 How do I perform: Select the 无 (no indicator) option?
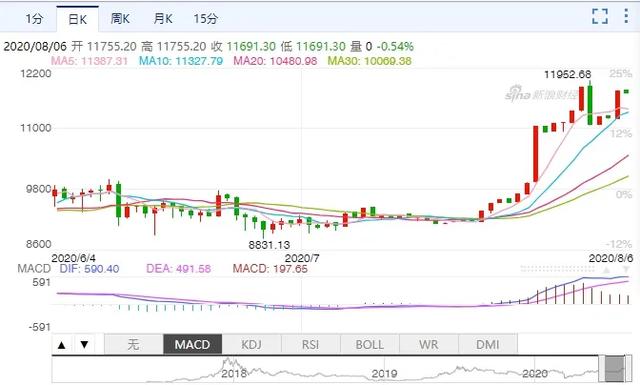click(x=133, y=344)
